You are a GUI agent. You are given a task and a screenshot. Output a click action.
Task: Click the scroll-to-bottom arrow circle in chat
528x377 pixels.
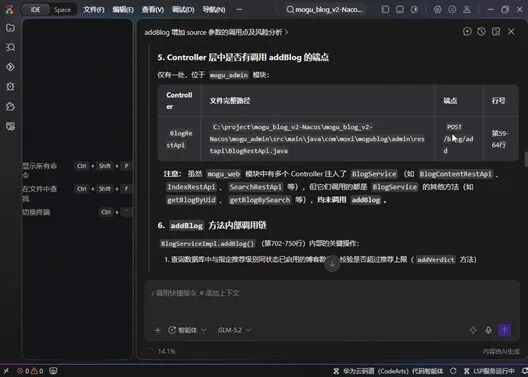pos(332,264)
